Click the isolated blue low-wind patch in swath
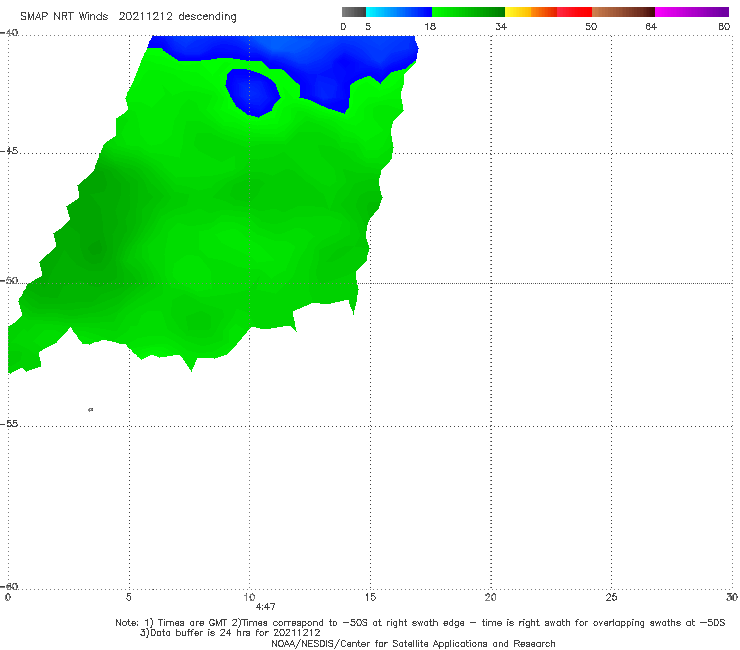This screenshot has height=650, width=740. 252,92
